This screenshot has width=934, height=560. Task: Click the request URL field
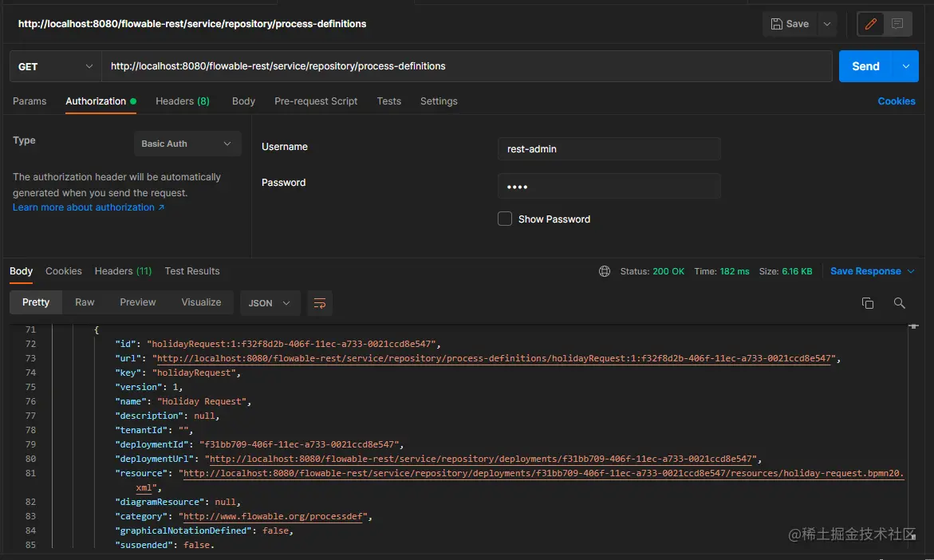[x=467, y=66]
